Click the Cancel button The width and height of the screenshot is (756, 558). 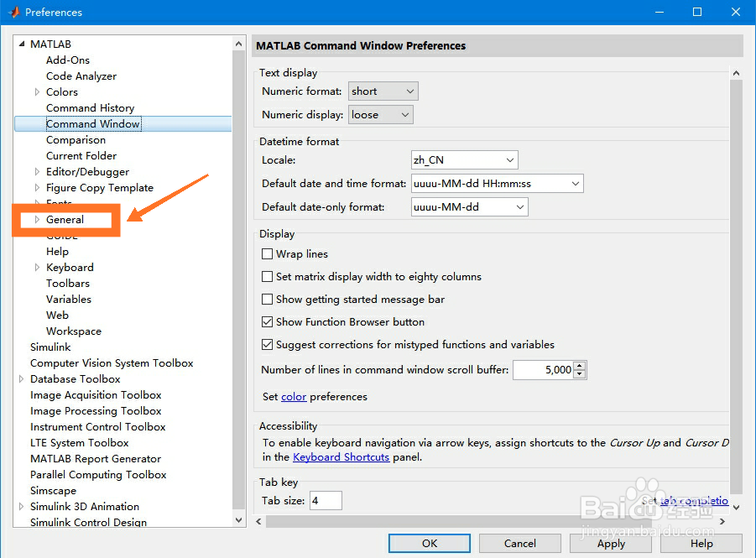[x=519, y=543]
